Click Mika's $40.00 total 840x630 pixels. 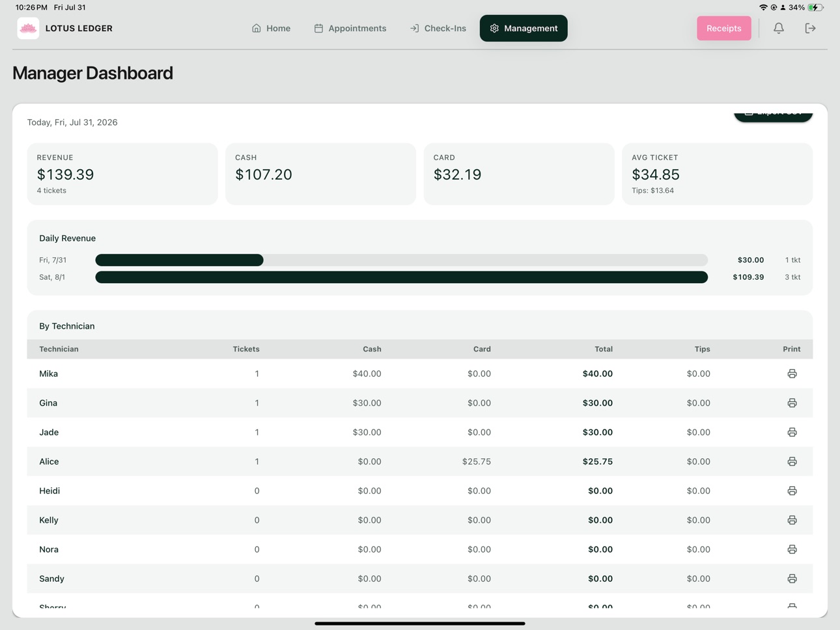pyautogui.click(x=598, y=374)
